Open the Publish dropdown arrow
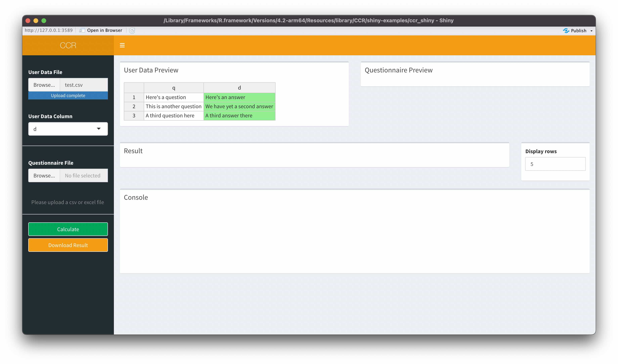The width and height of the screenshot is (618, 364). 591,31
